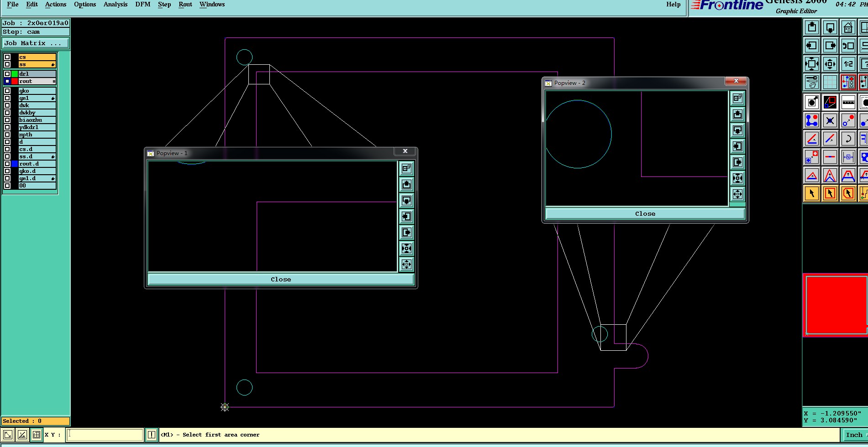Click the pan left icon in main toolbar
Viewport: 868px width, 447px height.
812,46
